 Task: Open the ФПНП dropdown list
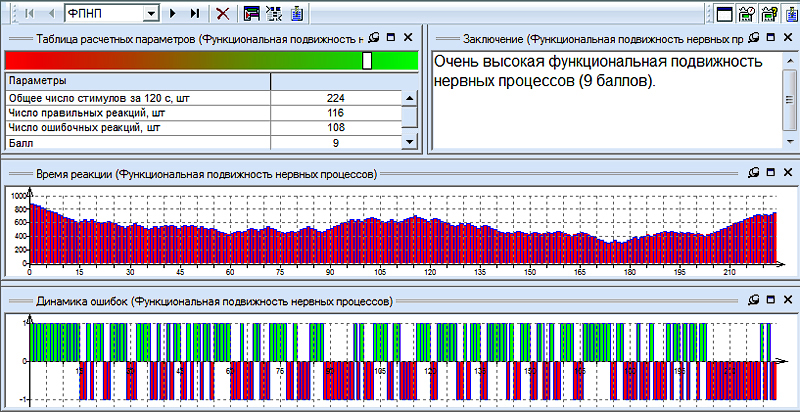tap(150, 13)
